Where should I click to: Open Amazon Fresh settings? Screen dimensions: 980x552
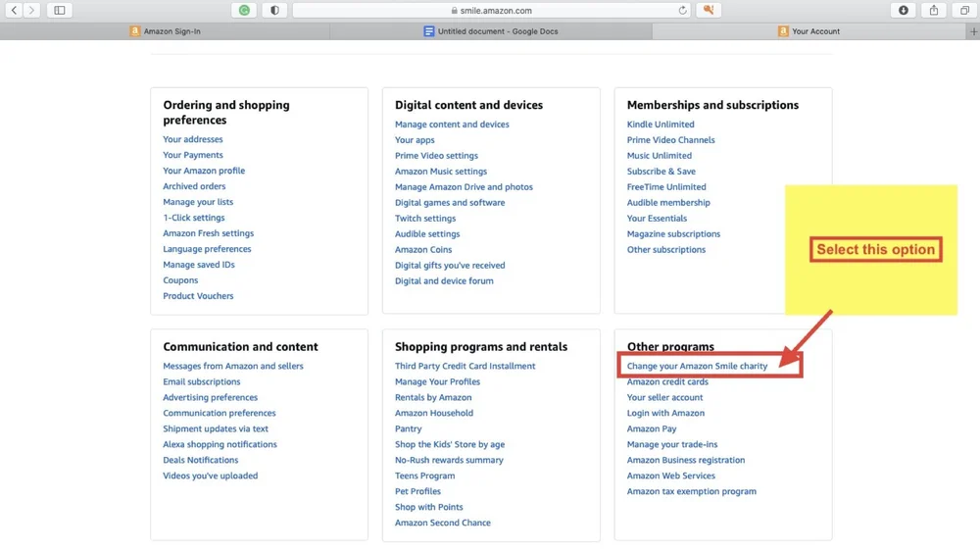click(x=208, y=233)
